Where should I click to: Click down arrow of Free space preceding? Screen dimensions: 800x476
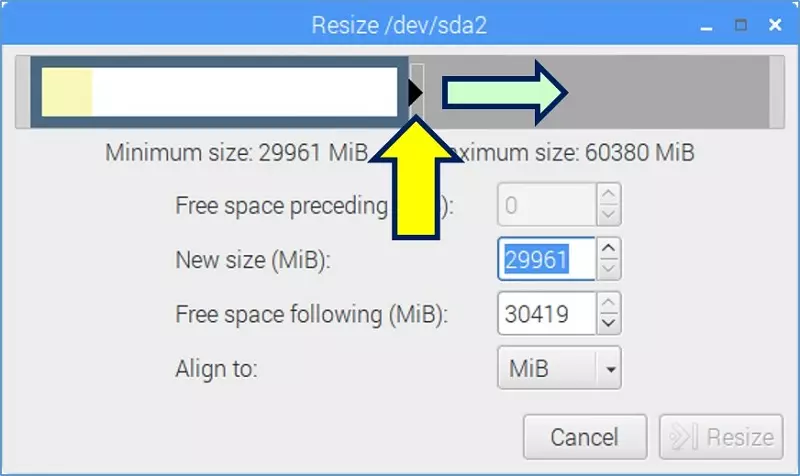pos(608,215)
